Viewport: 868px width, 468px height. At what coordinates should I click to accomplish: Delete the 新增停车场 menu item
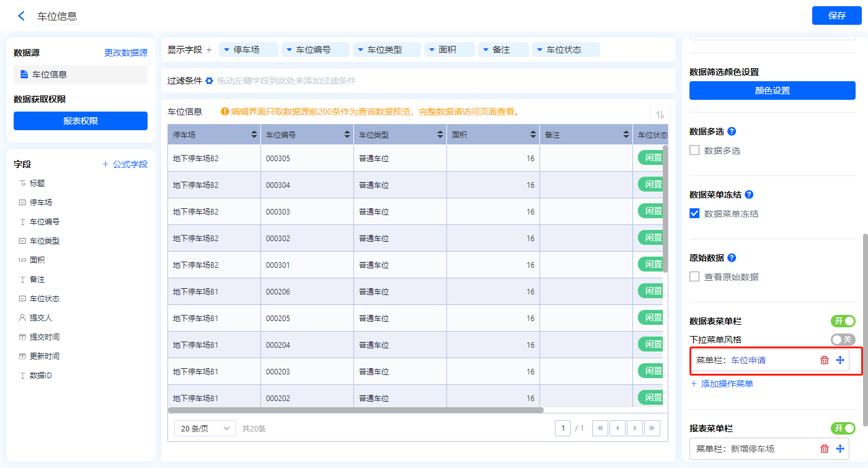(824, 449)
